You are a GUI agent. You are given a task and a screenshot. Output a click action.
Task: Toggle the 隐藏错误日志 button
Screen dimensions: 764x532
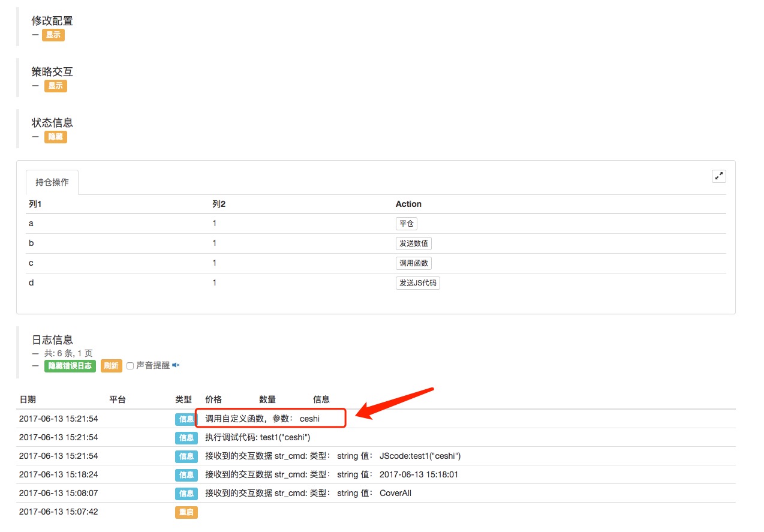tap(70, 366)
